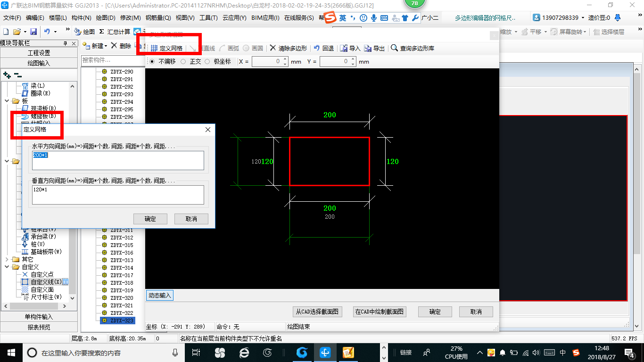Click the 单构件输入 navigator button

[39, 317]
